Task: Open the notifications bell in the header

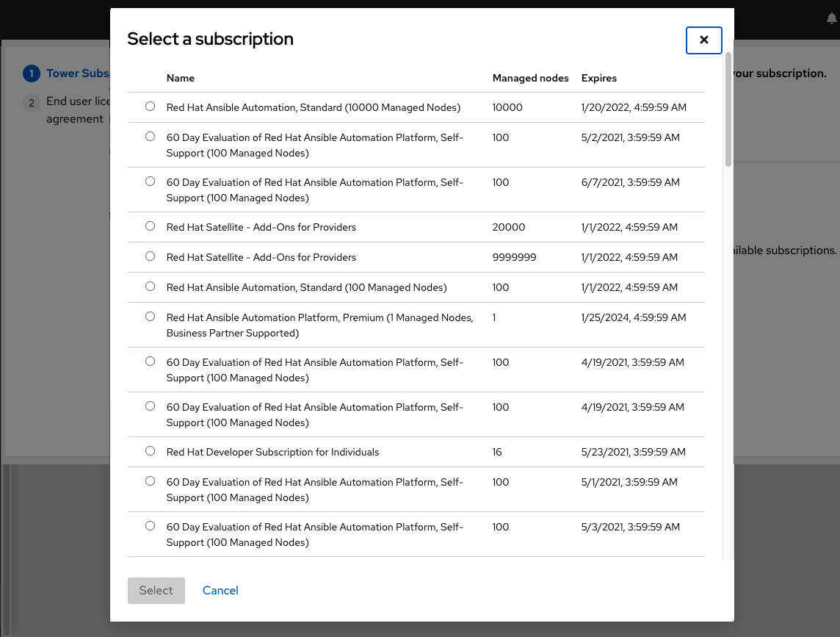Action: click(831, 19)
